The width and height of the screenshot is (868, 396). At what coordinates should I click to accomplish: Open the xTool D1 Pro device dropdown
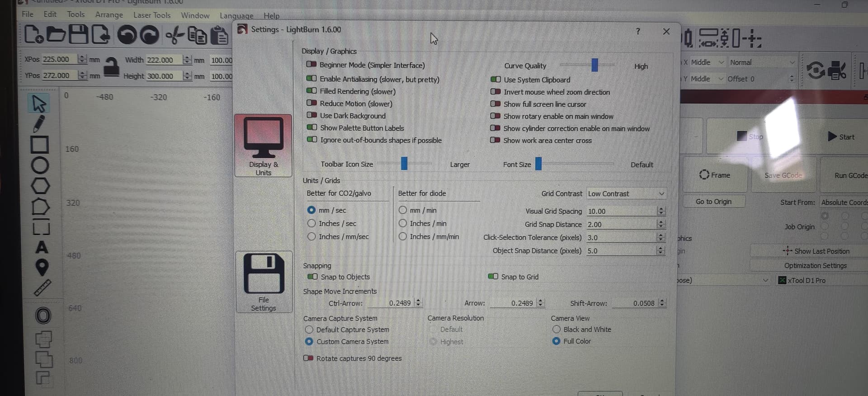click(x=822, y=280)
